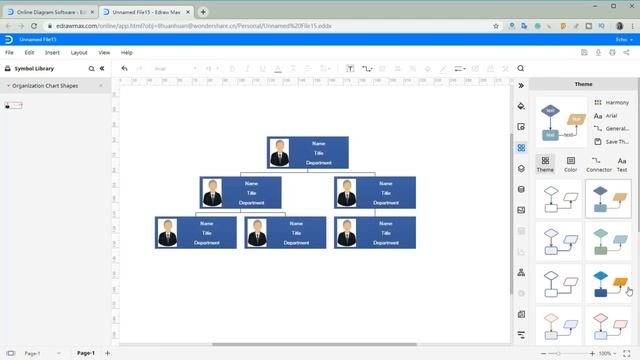Screen dimensions: 640x360
Task: Add a new page with plus button
Action: click(x=107, y=353)
